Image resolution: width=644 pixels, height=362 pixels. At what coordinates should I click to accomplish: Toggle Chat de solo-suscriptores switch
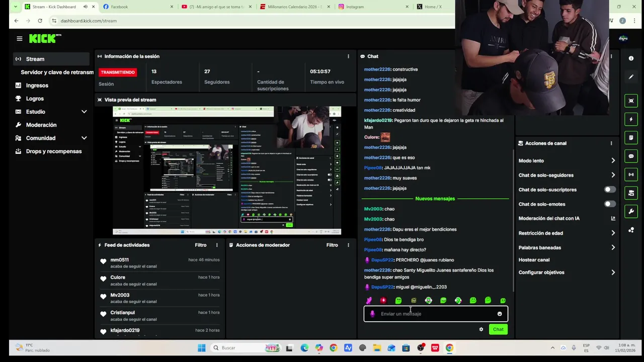click(x=609, y=190)
